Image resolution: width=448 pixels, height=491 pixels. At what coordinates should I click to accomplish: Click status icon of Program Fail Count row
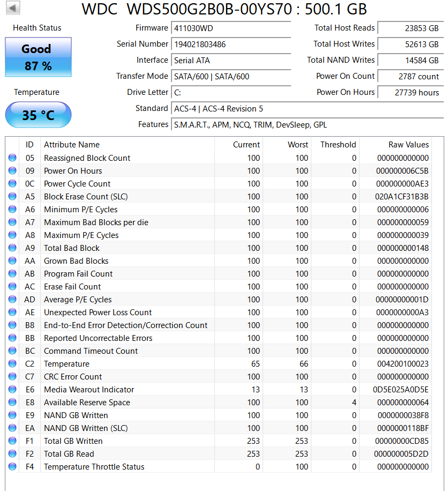pyautogui.click(x=12, y=273)
